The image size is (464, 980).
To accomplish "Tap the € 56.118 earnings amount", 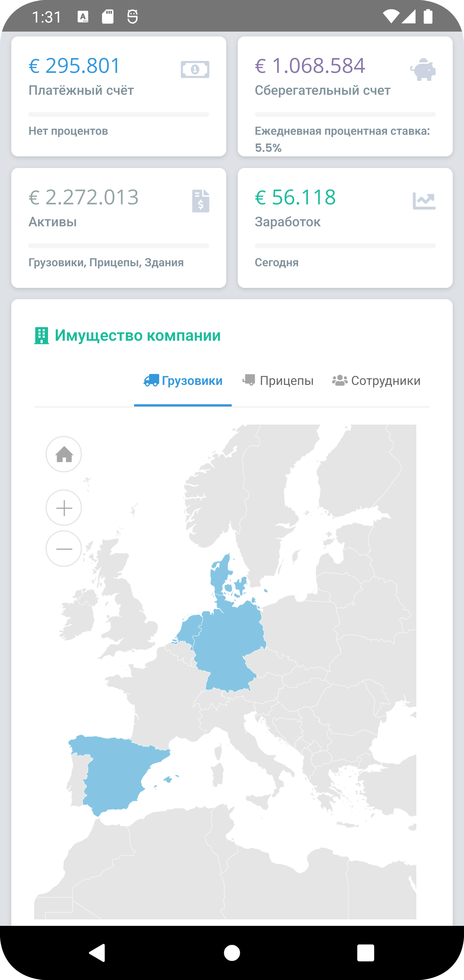I will (295, 197).
